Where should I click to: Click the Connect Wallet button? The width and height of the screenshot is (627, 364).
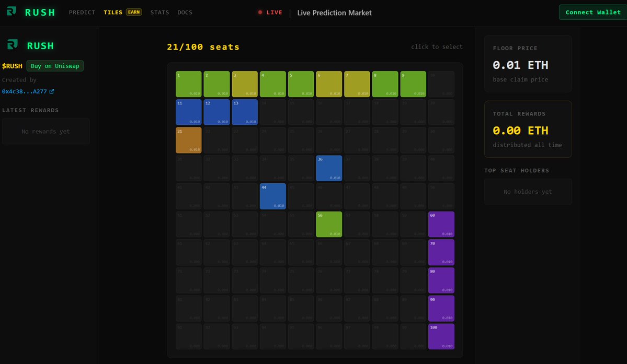pyautogui.click(x=593, y=13)
